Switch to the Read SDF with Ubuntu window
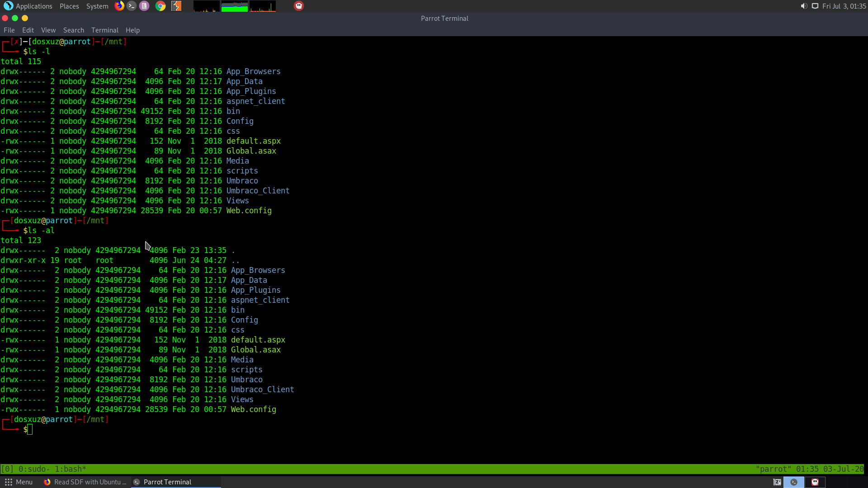Viewport: 868px width, 488px height. 85,482
